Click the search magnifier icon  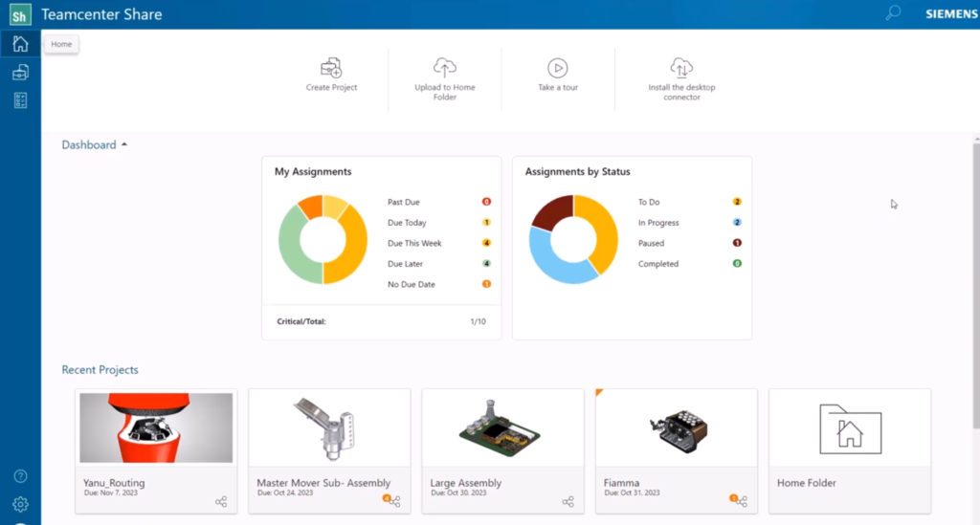pyautogui.click(x=893, y=12)
